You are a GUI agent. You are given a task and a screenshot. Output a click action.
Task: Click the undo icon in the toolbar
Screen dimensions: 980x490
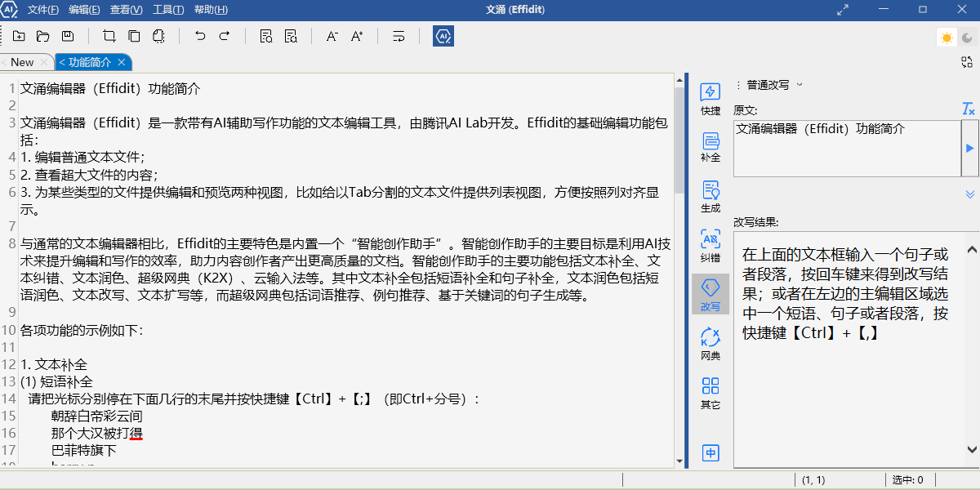(x=201, y=36)
